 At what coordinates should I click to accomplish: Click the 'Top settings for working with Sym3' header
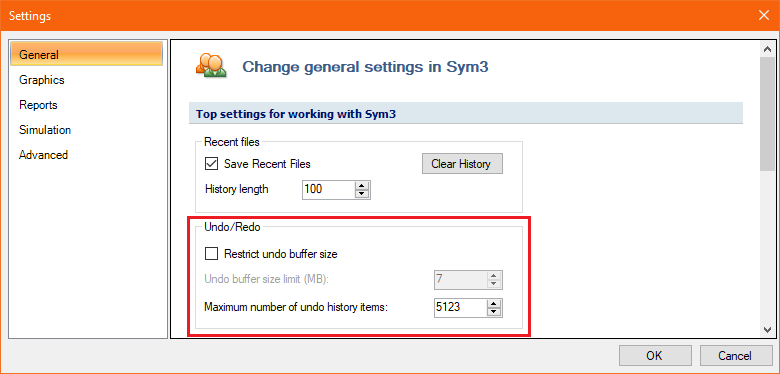tap(466, 114)
